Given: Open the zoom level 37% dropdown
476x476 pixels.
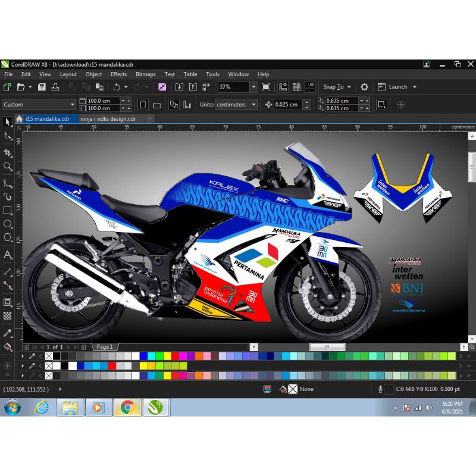Looking at the screenshot, I should pyautogui.click(x=253, y=87).
